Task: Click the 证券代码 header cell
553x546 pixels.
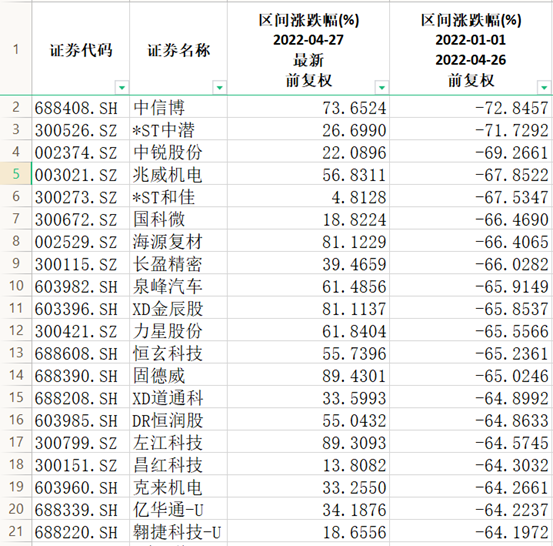Action: click(x=81, y=49)
